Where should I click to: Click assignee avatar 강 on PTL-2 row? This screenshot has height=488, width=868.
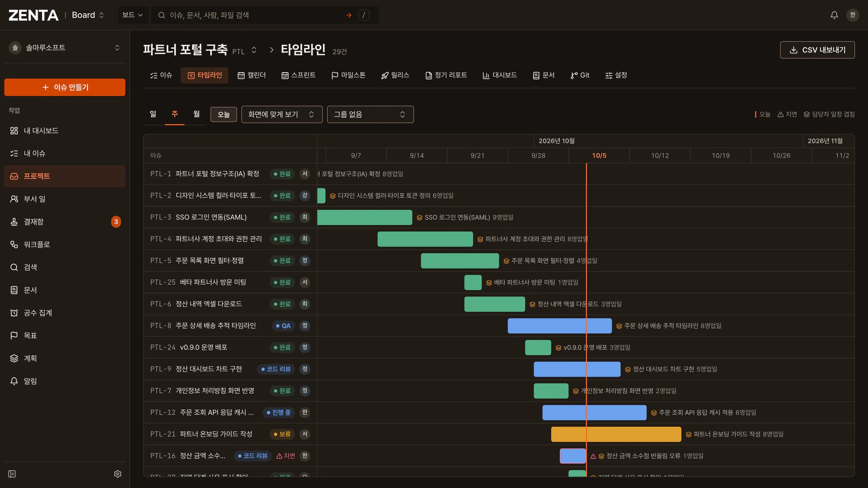pyautogui.click(x=305, y=196)
